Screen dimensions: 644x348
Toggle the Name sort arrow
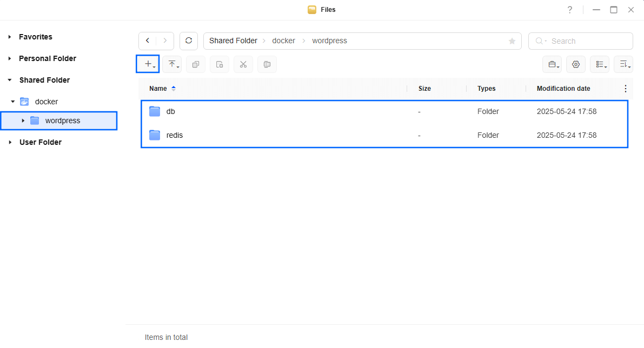point(174,88)
